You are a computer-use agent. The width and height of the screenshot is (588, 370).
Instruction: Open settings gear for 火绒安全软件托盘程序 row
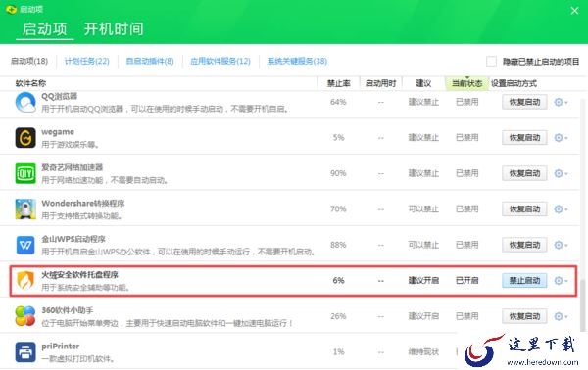tap(561, 281)
